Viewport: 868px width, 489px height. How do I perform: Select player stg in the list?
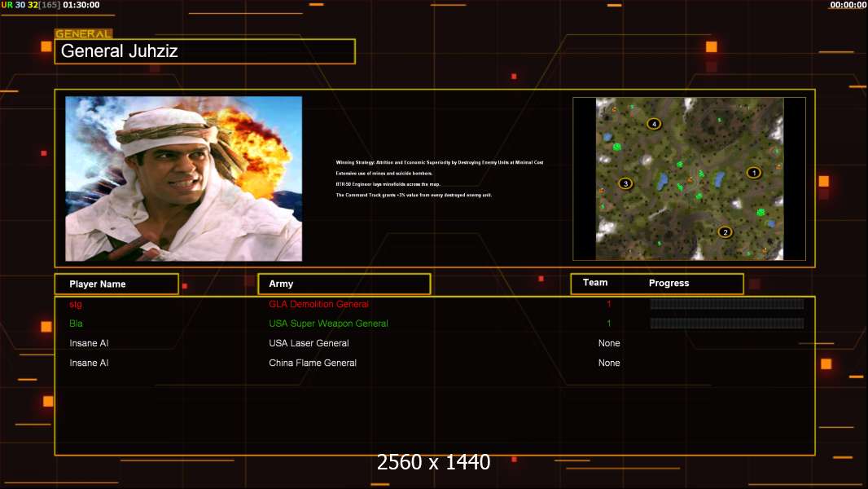[76, 305]
